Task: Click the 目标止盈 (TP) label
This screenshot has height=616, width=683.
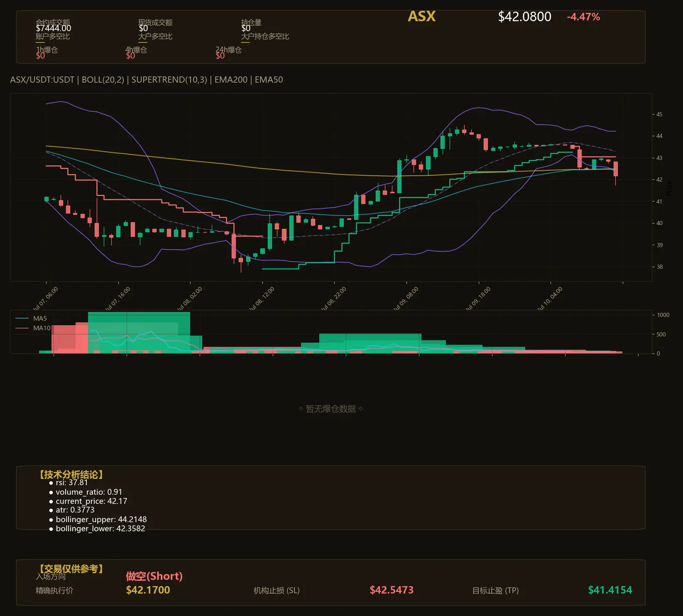Action: 495,590
